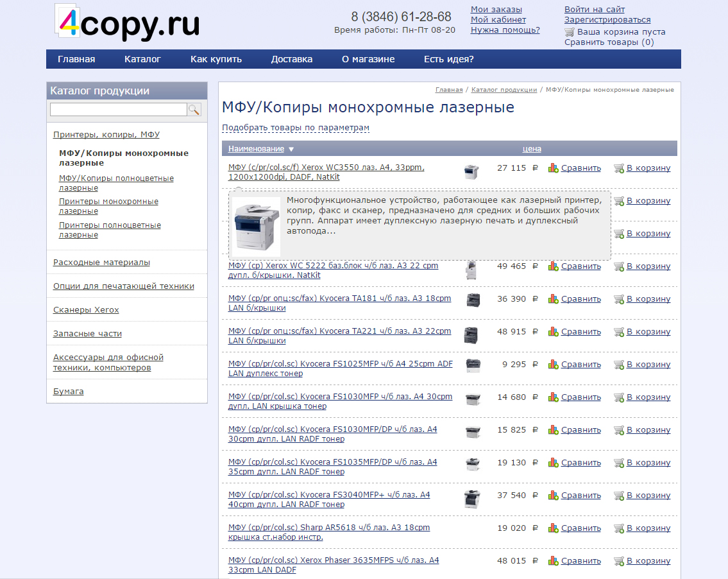
Task: Click the 'Мои заказы' link
Action: click(x=496, y=9)
